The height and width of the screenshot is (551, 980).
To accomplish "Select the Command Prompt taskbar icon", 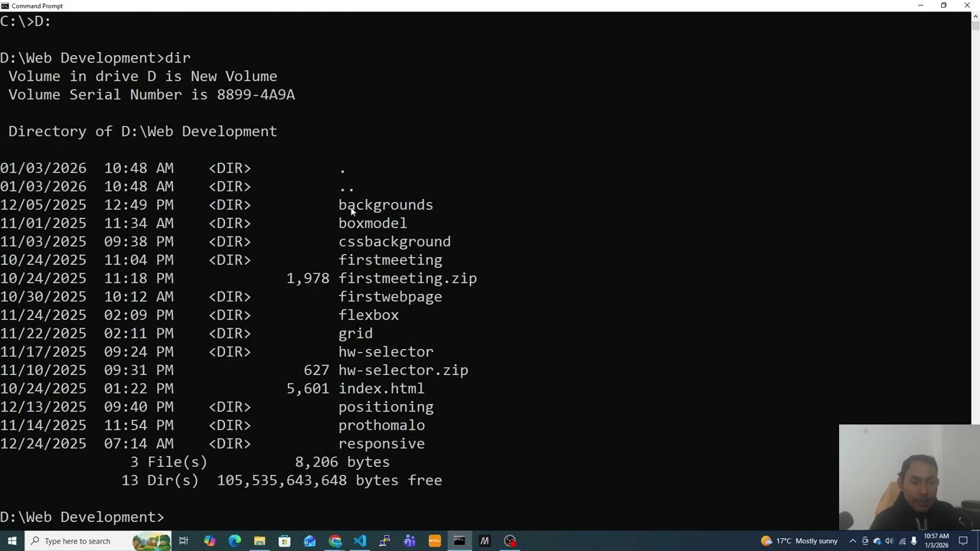I will (x=459, y=541).
